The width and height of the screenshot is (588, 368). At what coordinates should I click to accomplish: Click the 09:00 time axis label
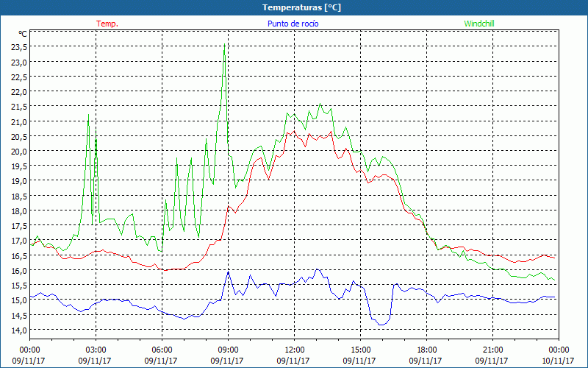click(228, 350)
